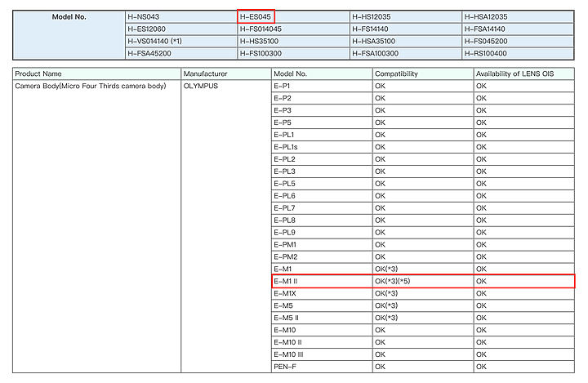Click E-PL9 in the camera list
The height and width of the screenshot is (383, 588).
(322, 232)
